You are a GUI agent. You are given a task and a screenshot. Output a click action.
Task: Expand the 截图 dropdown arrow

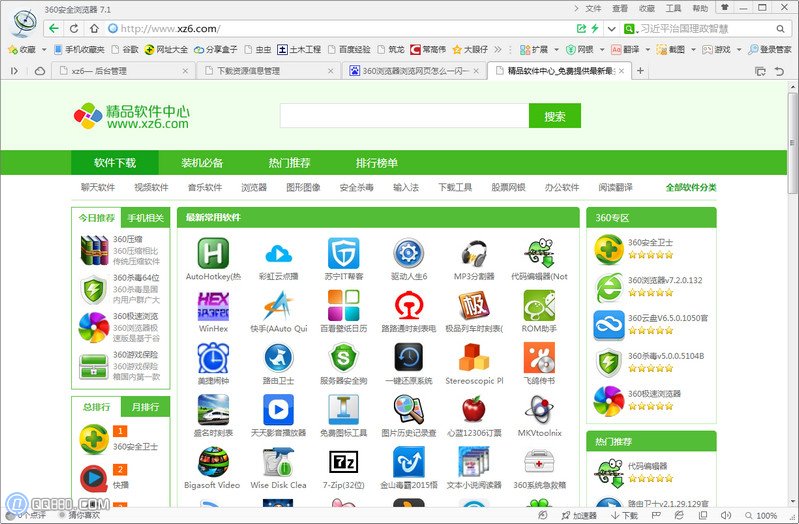click(x=693, y=49)
